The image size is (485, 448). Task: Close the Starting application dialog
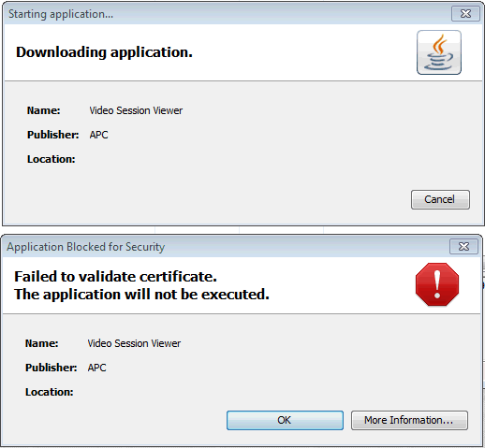(465, 14)
